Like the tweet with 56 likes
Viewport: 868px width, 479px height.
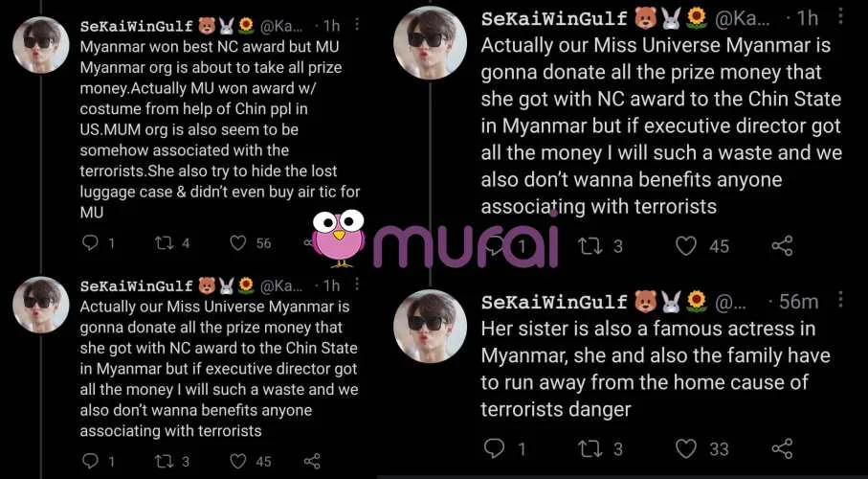[237, 243]
